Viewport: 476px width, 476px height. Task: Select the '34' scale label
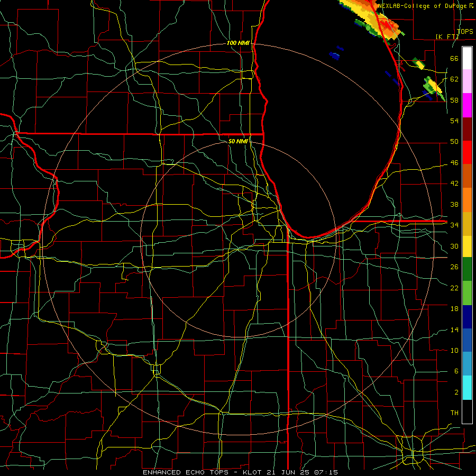pyautogui.click(x=454, y=225)
